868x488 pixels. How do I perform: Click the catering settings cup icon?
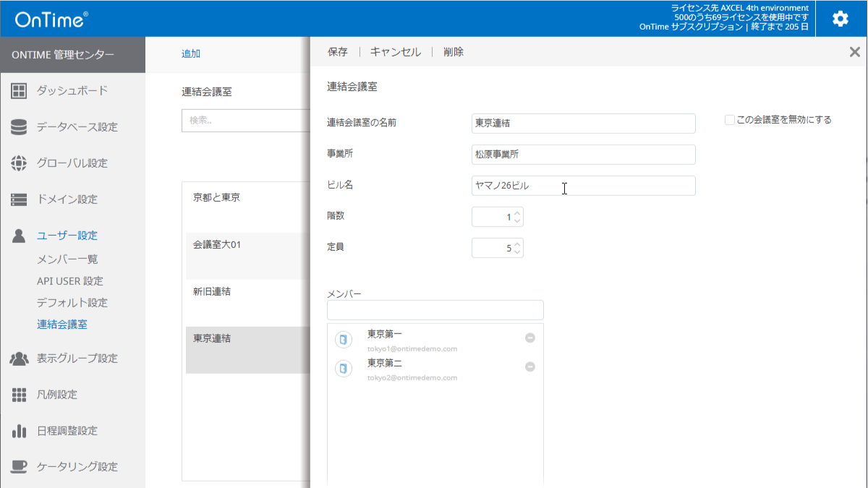(x=19, y=467)
